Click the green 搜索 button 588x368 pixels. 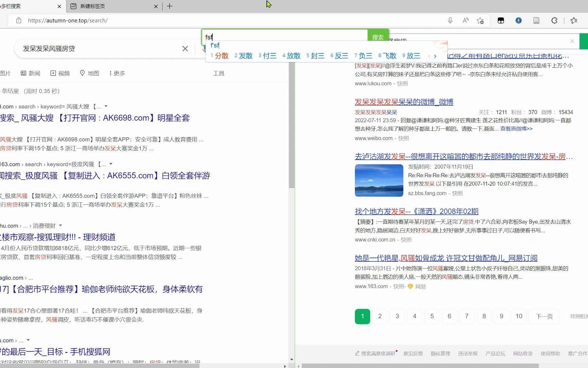[x=378, y=37]
